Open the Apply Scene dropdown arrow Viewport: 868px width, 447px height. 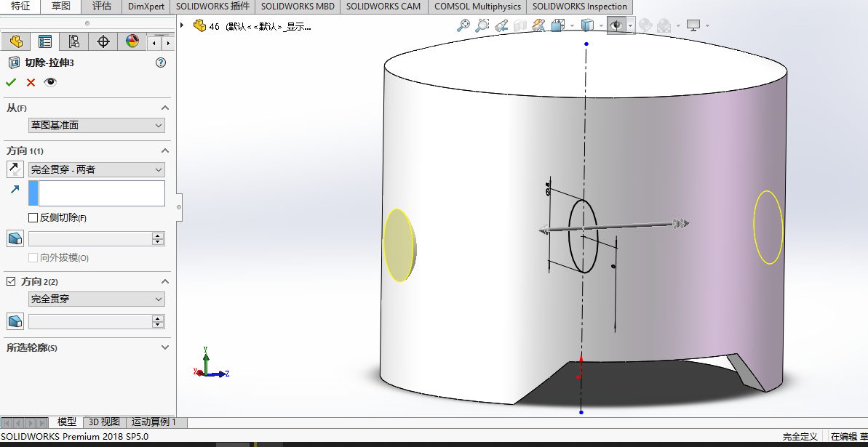tap(677, 25)
